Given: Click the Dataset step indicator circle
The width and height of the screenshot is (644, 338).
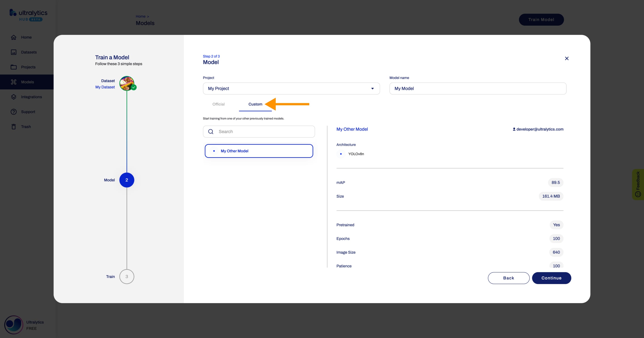Looking at the screenshot, I should coord(127,83).
